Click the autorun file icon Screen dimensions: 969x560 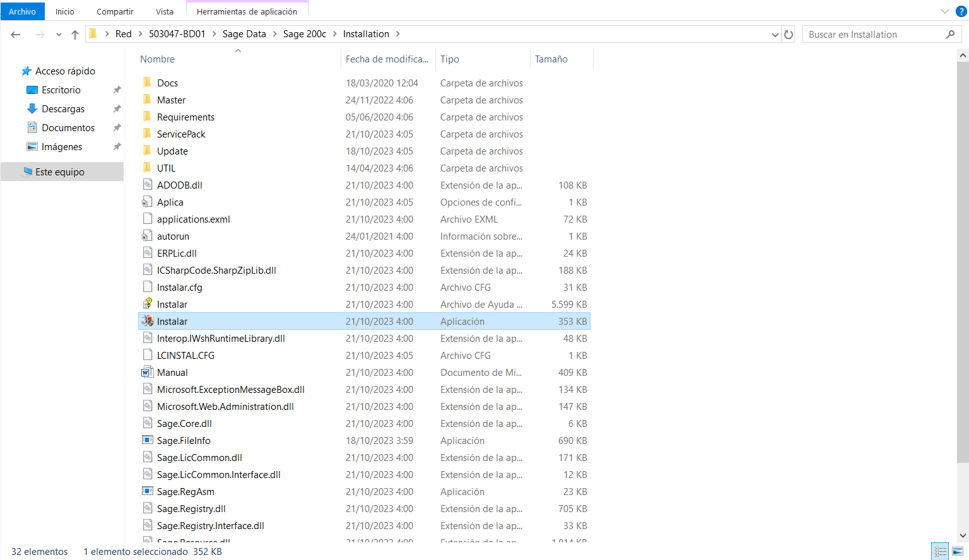(x=147, y=236)
